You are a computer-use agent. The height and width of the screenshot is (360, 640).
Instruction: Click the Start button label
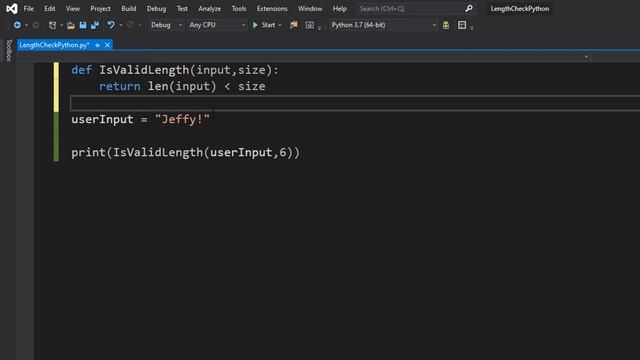pyautogui.click(x=268, y=25)
